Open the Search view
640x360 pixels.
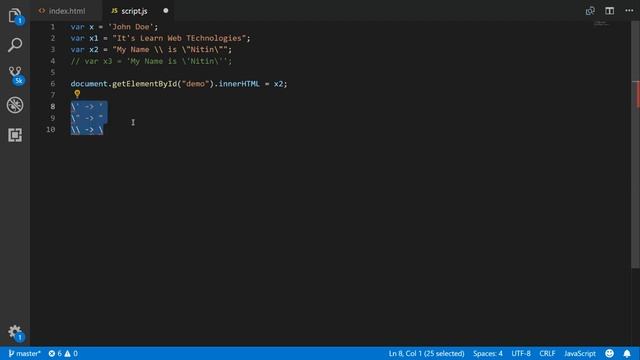click(15, 45)
